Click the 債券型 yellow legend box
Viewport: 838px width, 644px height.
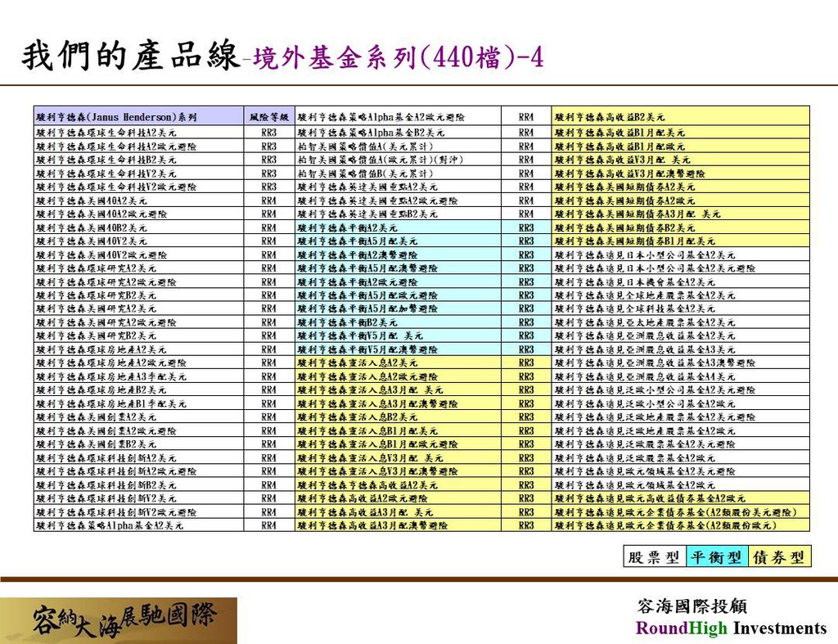coord(778,557)
